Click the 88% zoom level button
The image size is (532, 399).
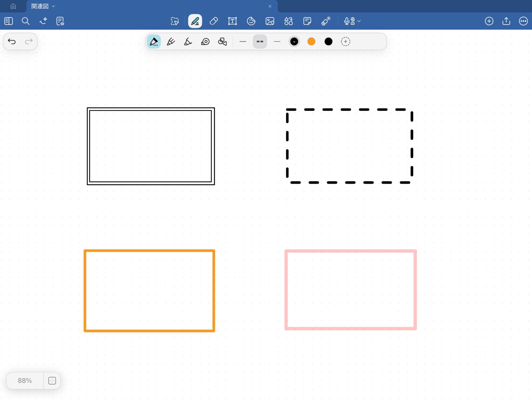click(x=25, y=380)
